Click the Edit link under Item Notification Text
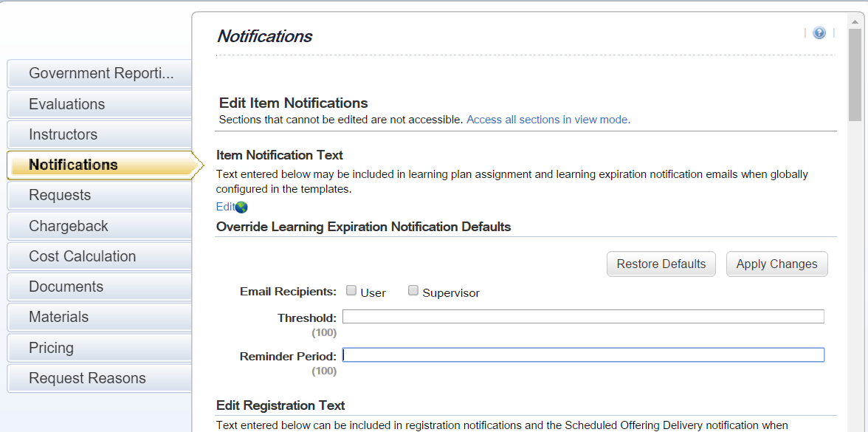868x432 pixels. pyautogui.click(x=225, y=207)
